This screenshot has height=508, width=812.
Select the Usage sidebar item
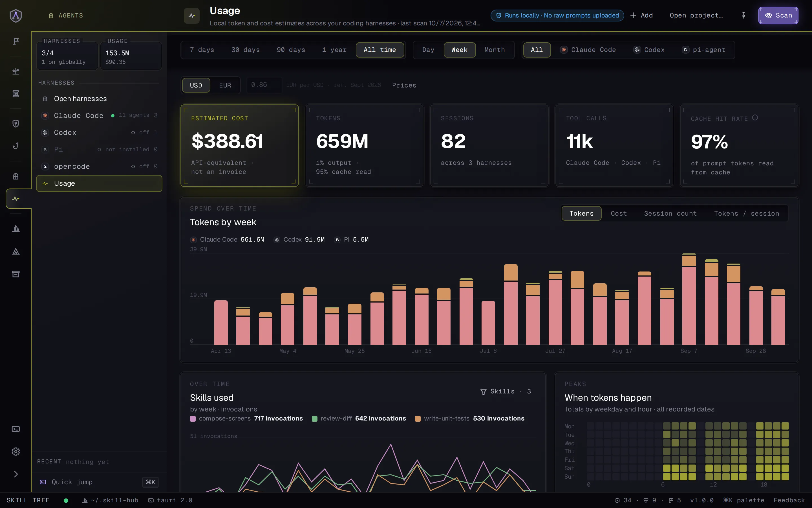click(x=99, y=183)
